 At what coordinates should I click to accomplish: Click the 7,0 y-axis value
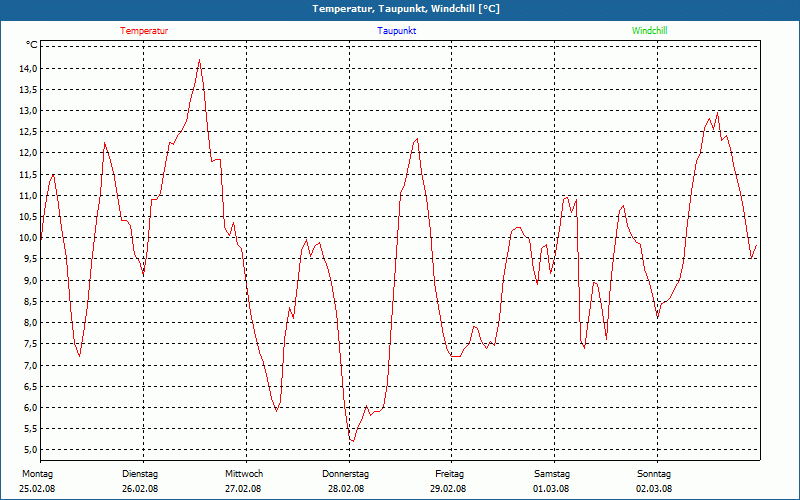31,365
